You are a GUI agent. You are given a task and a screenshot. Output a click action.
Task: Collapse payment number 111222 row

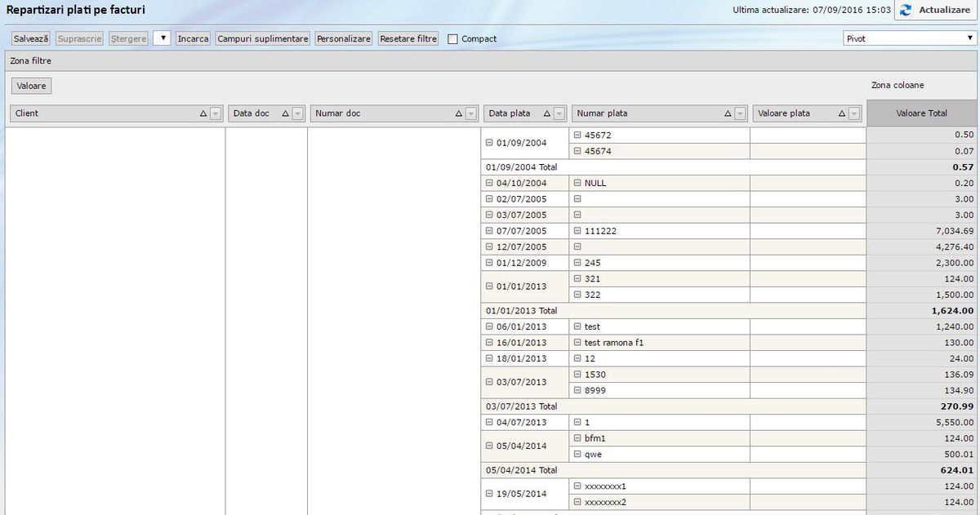coord(577,231)
